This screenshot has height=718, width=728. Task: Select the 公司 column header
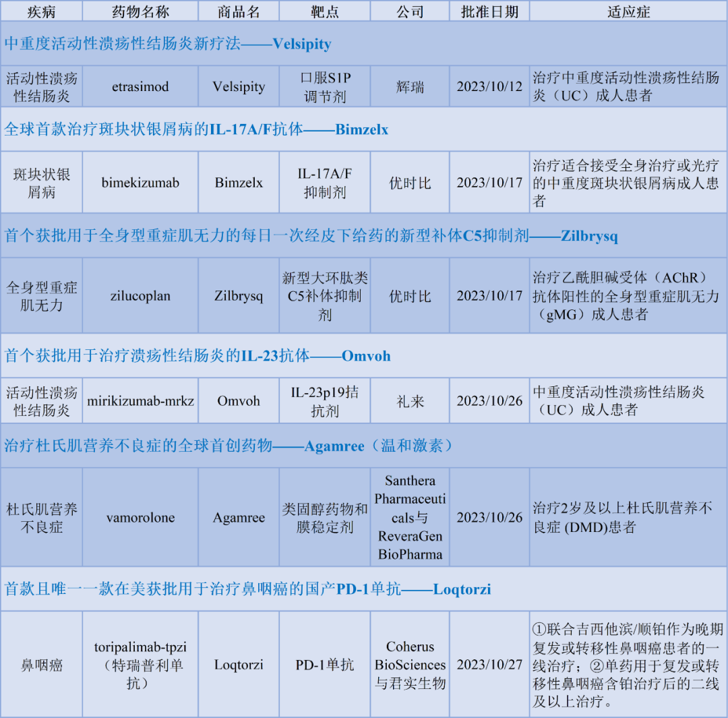click(409, 11)
